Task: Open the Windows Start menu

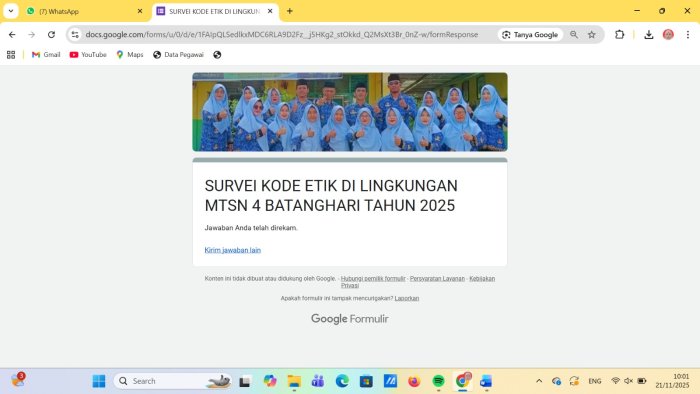Action: click(x=99, y=381)
